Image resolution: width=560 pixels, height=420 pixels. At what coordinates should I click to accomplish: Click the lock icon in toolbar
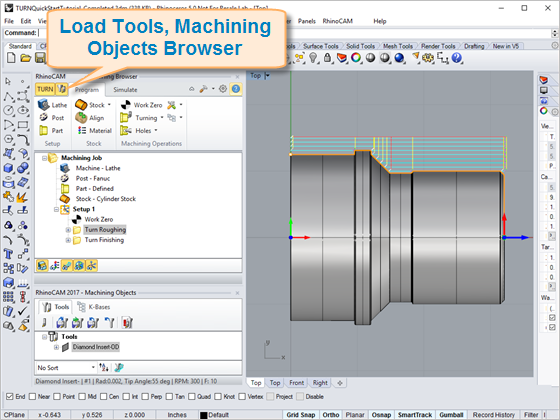(327, 58)
